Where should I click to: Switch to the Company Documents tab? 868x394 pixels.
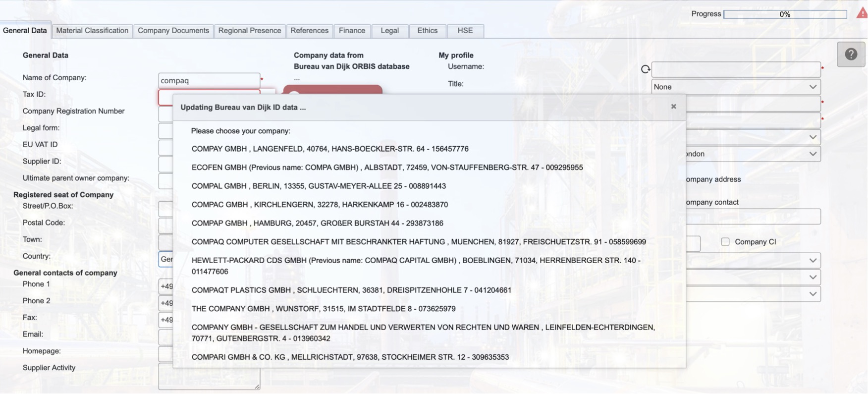173,31
